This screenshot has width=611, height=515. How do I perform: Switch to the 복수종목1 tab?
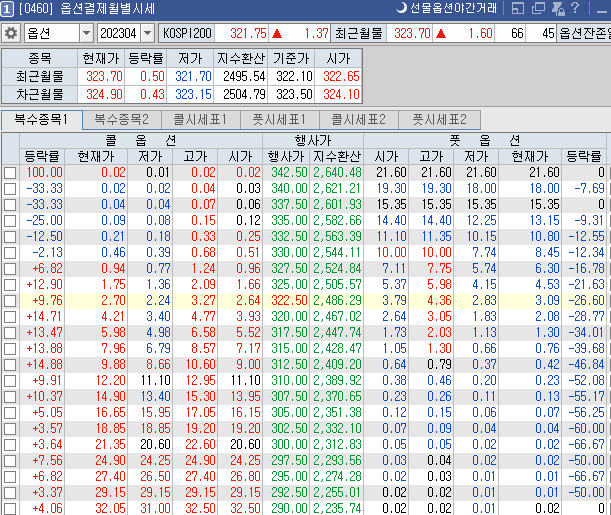(42, 119)
